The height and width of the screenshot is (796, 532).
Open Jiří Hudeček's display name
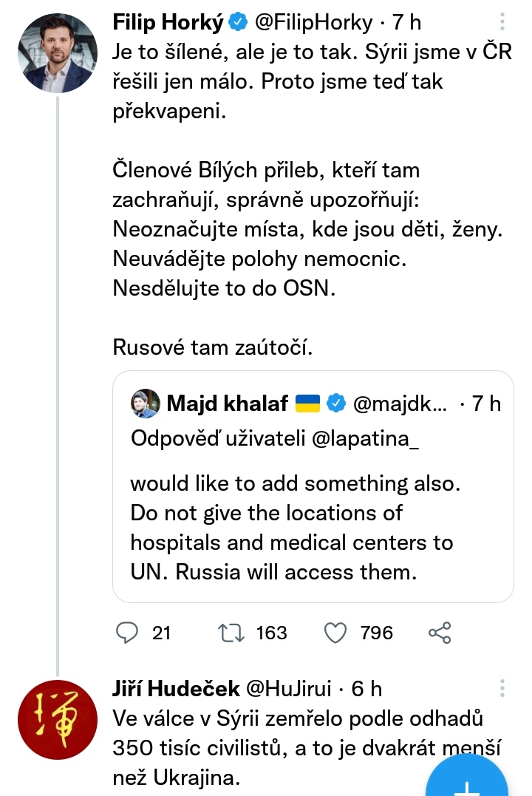click(x=176, y=689)
